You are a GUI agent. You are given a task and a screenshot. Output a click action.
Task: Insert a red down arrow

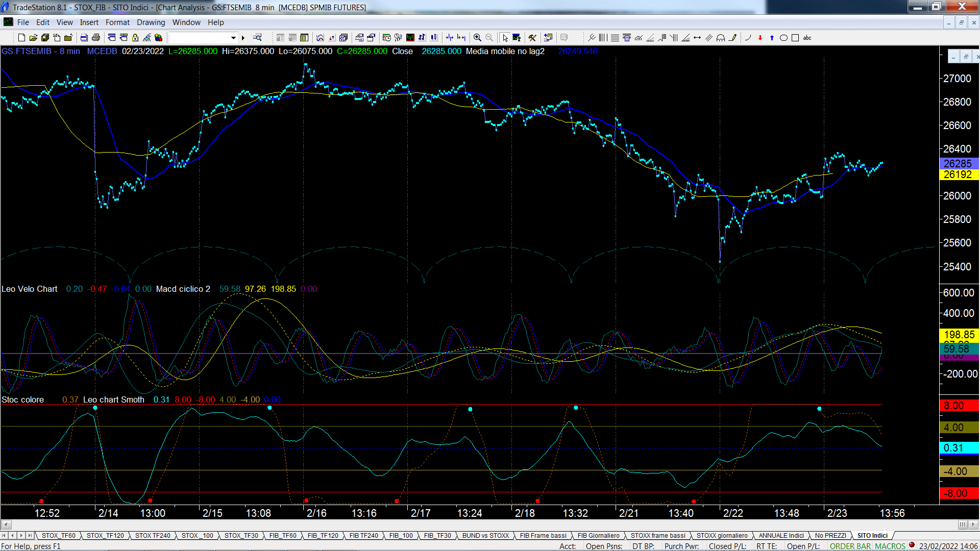(760, 38)
